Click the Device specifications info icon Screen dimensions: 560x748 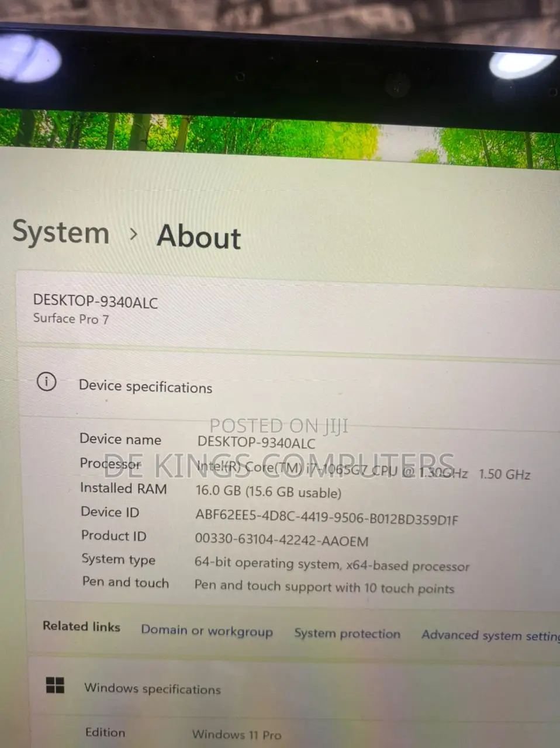[46, 382]
